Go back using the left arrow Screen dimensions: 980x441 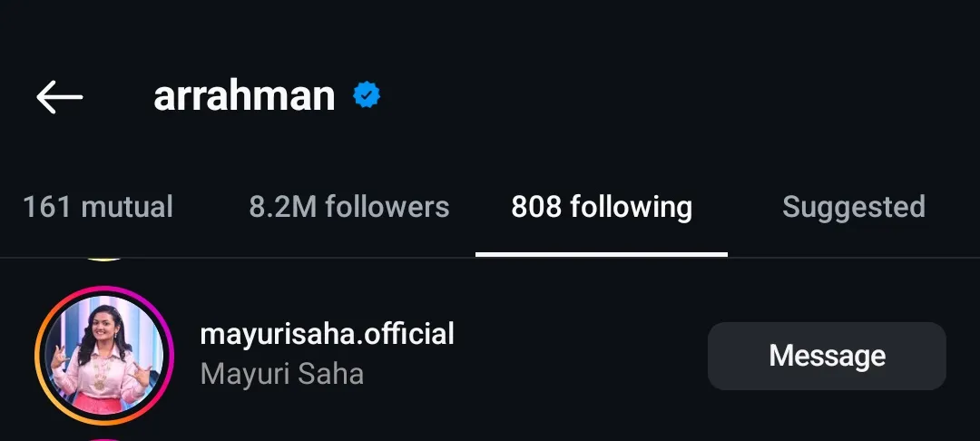click(x=59, y=96)
